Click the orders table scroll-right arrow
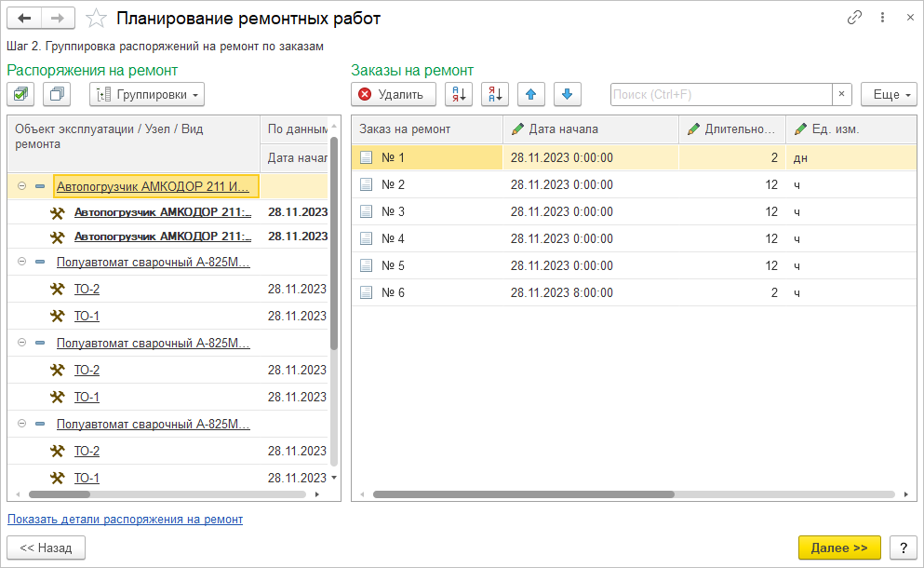This screenshot has height=568, width=924. point(905,494)
